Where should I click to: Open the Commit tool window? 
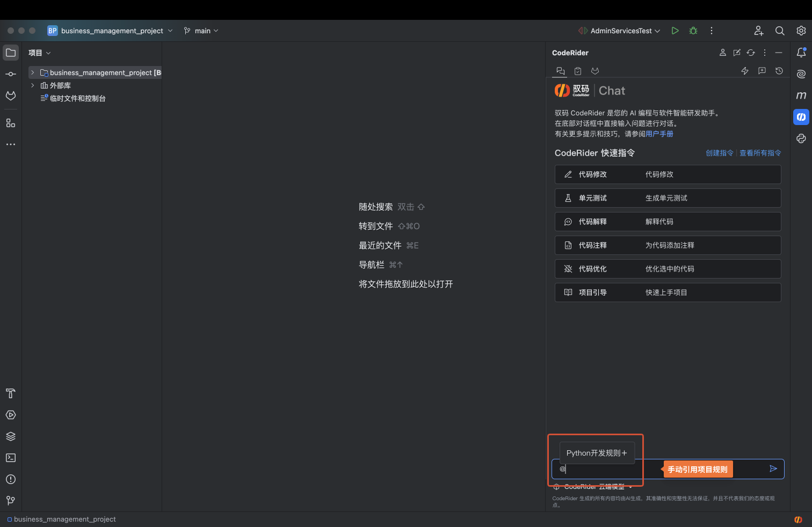coord(11,74)
